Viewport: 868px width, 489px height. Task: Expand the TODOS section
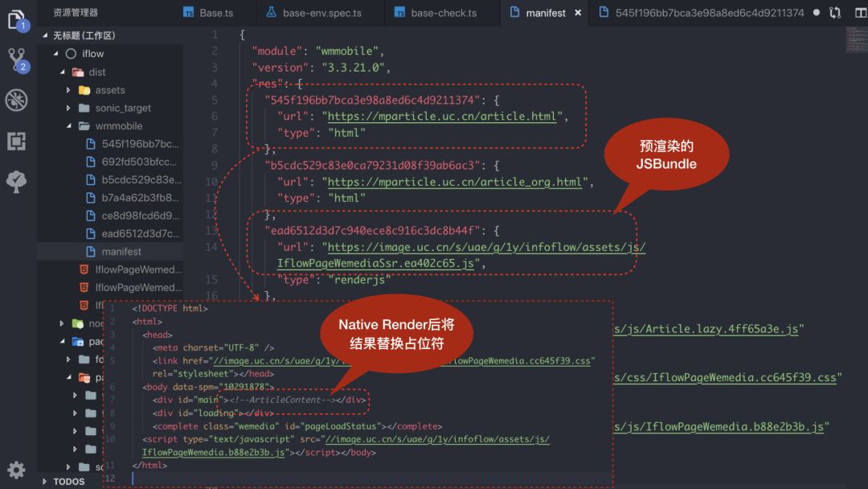point(45,482)
